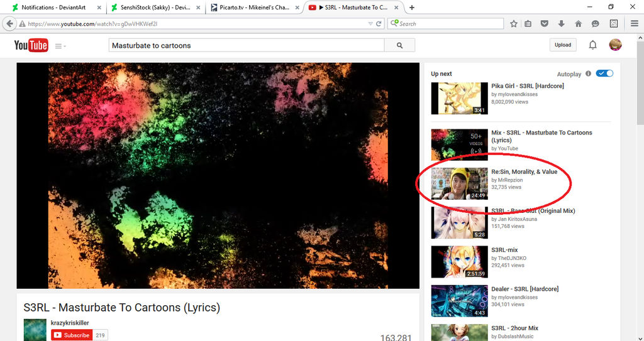Go to the browser home icon
The height and width of the screenshot is (341, 644).
(579, 24)
